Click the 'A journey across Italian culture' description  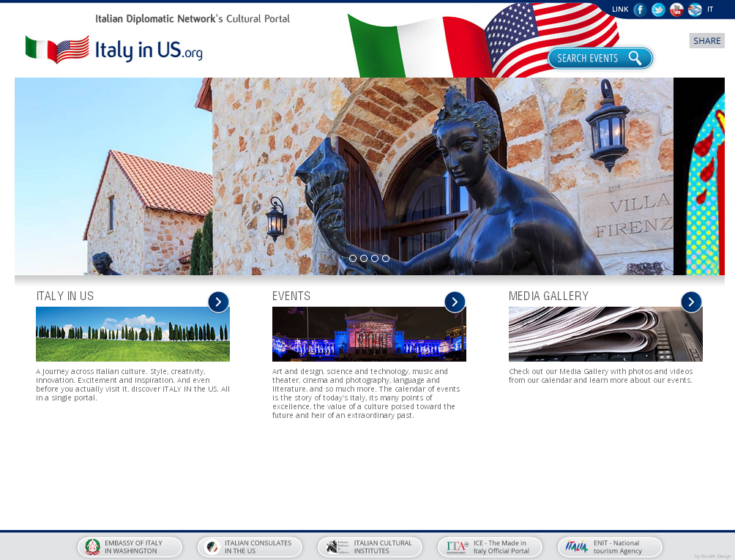(133, 384)
